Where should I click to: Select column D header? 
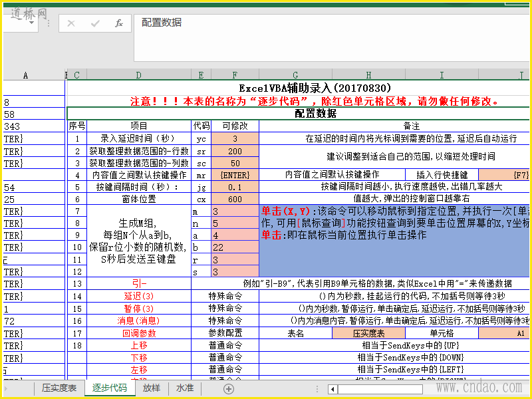[x=139, y=75]
